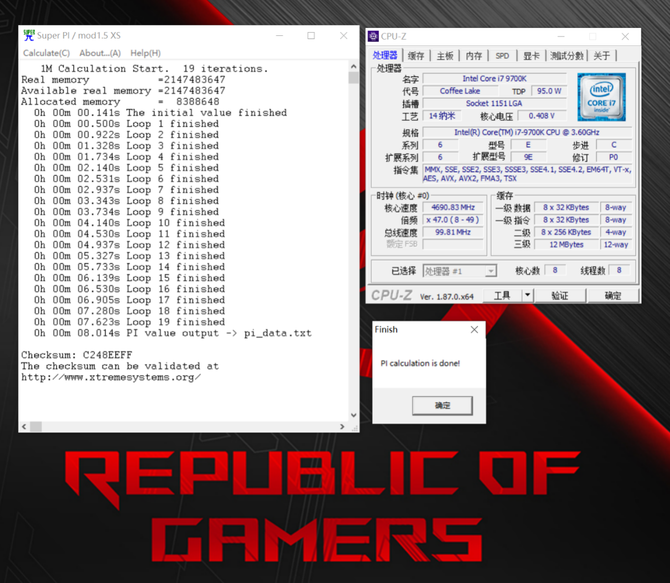The image size is (670, 583).
Task: Switch to the 显卡 tab in CPU-Z
Action: (531, 56)
